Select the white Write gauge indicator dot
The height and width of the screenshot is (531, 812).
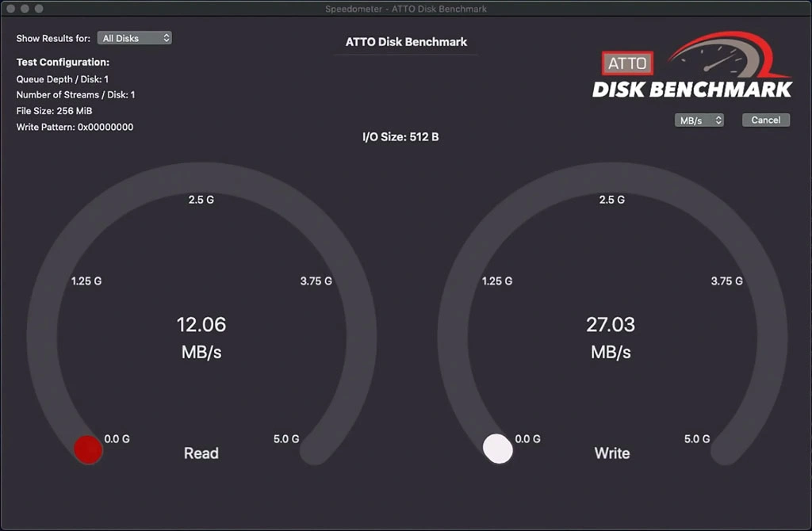click(499, 449)
